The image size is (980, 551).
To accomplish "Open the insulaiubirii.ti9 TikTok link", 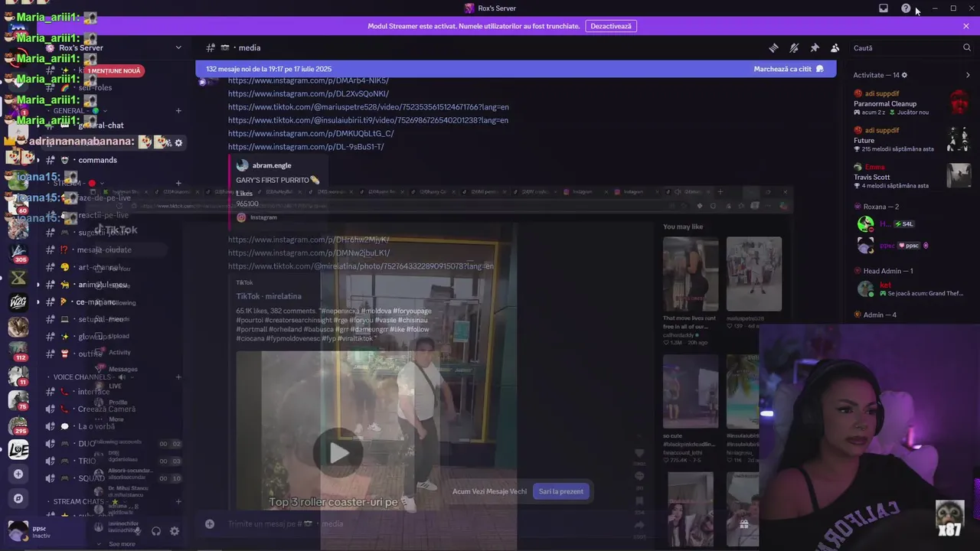I will 368,120.
